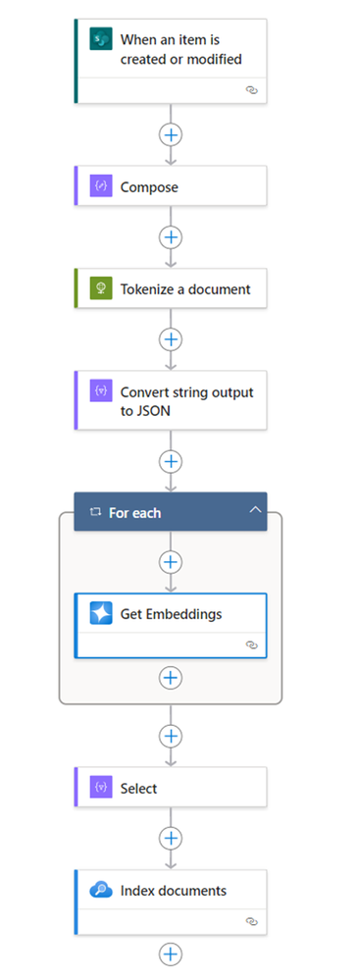This screenshot has height=980, width=357.
Task: Insert step between trigger and Compose
Action: coord(171,134)
